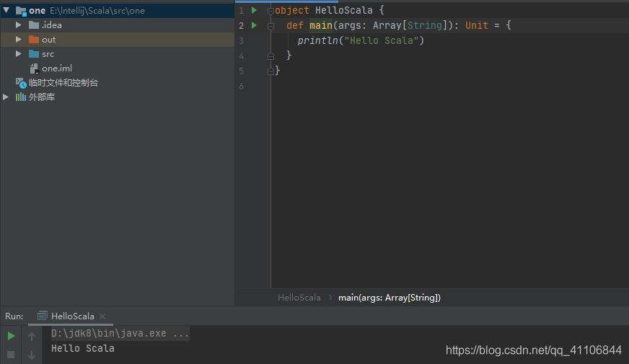
Task: Open the HelloScala run tab
Action: pos(73,316)
